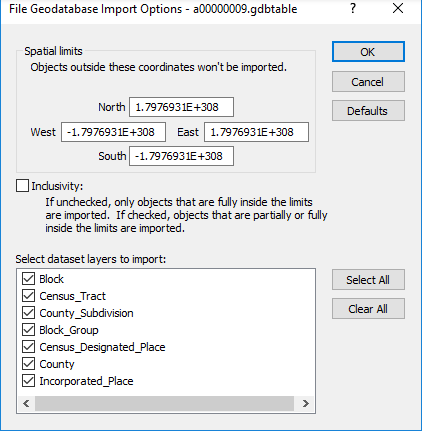Click the help question mark icon
Image resolution: width=422 pixels, height=431 pixels.
click(353, 8)
